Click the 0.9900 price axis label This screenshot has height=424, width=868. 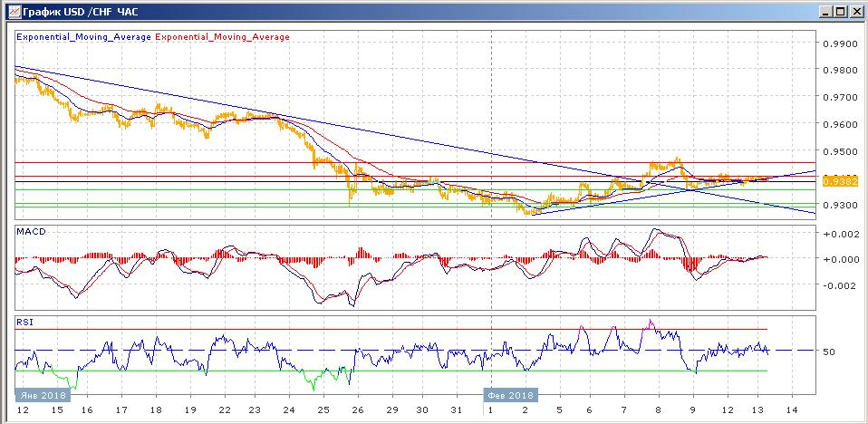(840, 43)
